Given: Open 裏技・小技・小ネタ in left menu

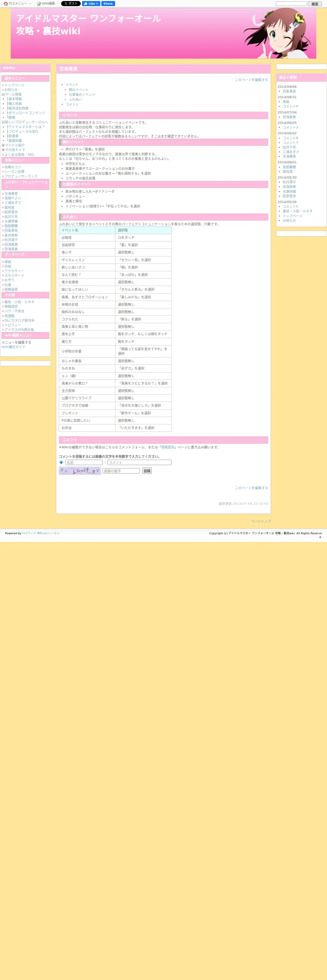Looking at the screenshot, I should (x=19, y=302).
